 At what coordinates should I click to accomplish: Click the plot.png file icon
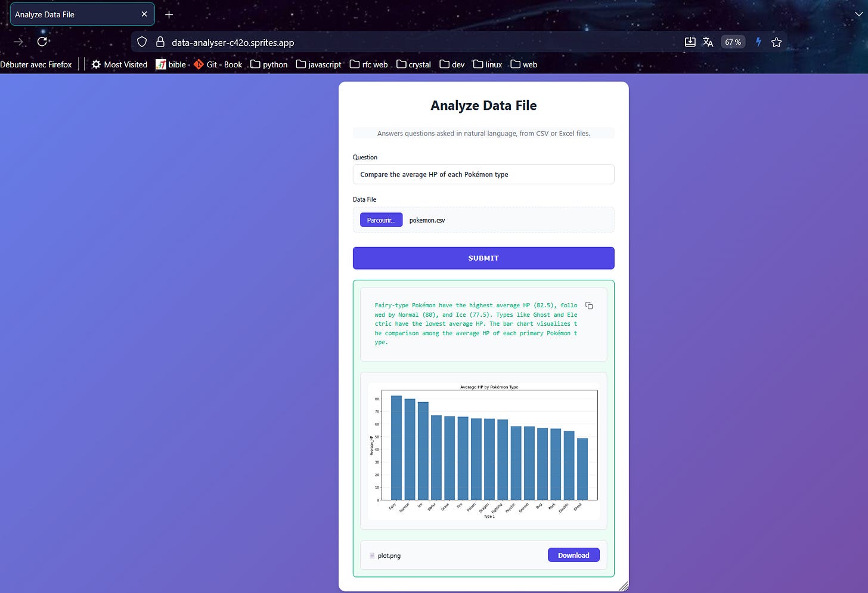click(372, 555)
